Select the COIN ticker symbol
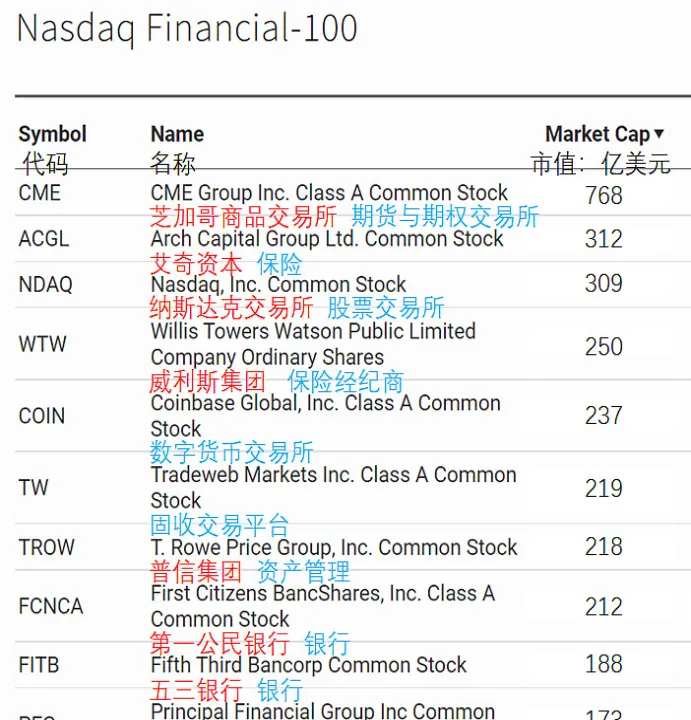Viewport: 691px width, 720px height. 41,416
